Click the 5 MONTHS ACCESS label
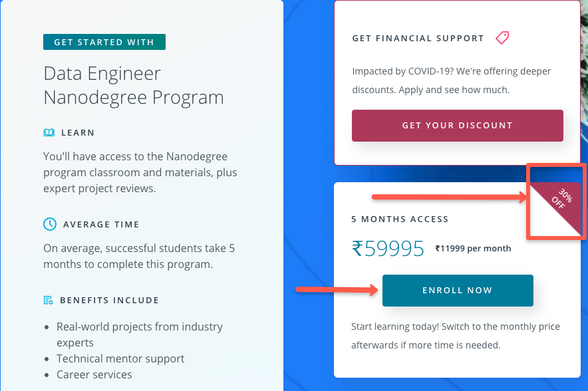 click(400, 219)
